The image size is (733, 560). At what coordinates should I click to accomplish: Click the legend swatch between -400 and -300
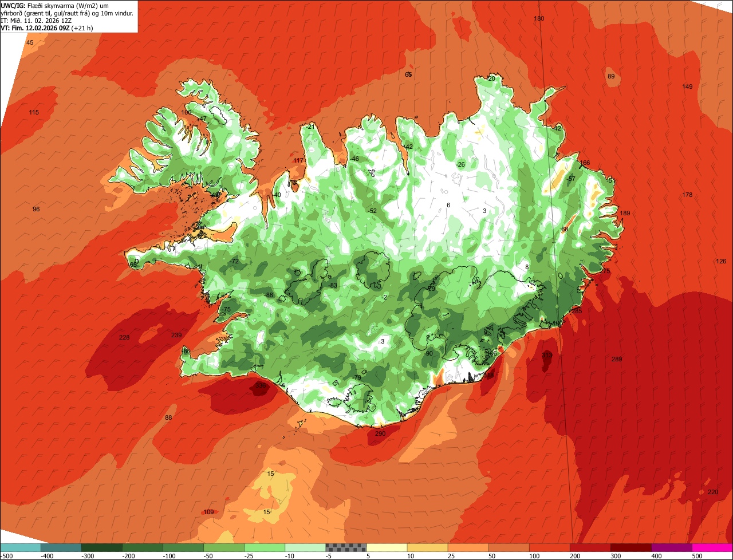[61, 547]
